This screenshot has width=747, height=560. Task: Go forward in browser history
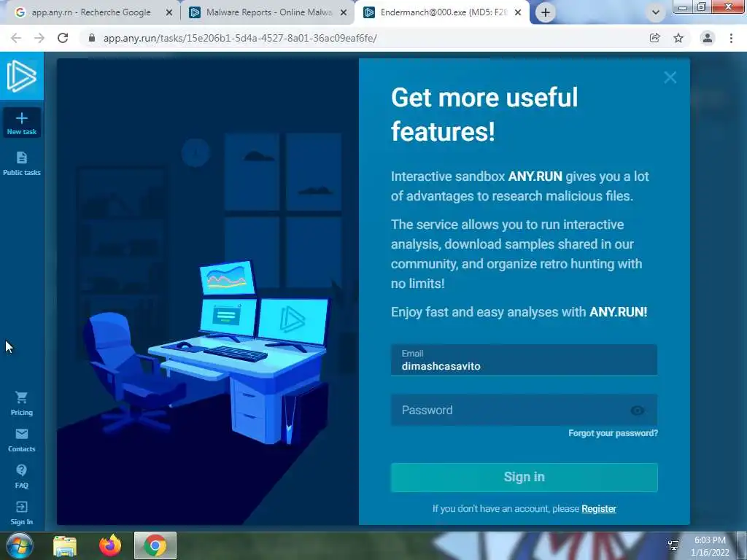point(39,38)
